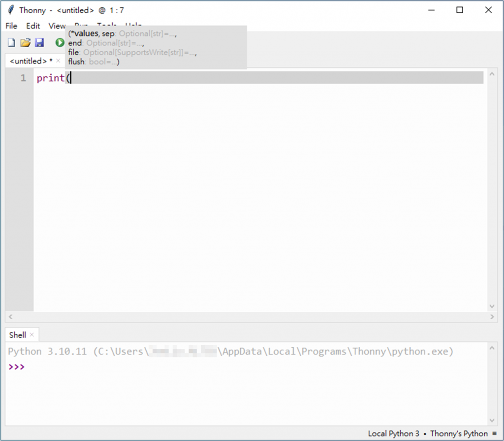Save the script with the floppy icon
504x441 pixels.
click(39, 42)
